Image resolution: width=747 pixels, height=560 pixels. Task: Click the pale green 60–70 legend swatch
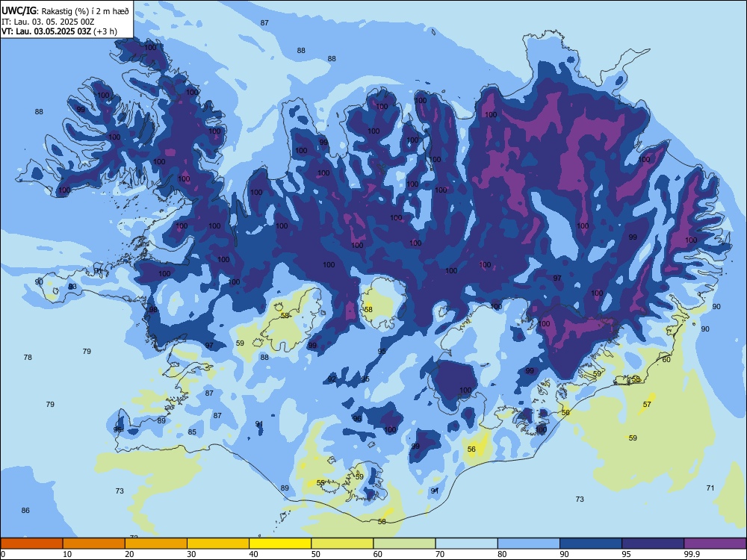pyautogui.click(x=404, y=544)
